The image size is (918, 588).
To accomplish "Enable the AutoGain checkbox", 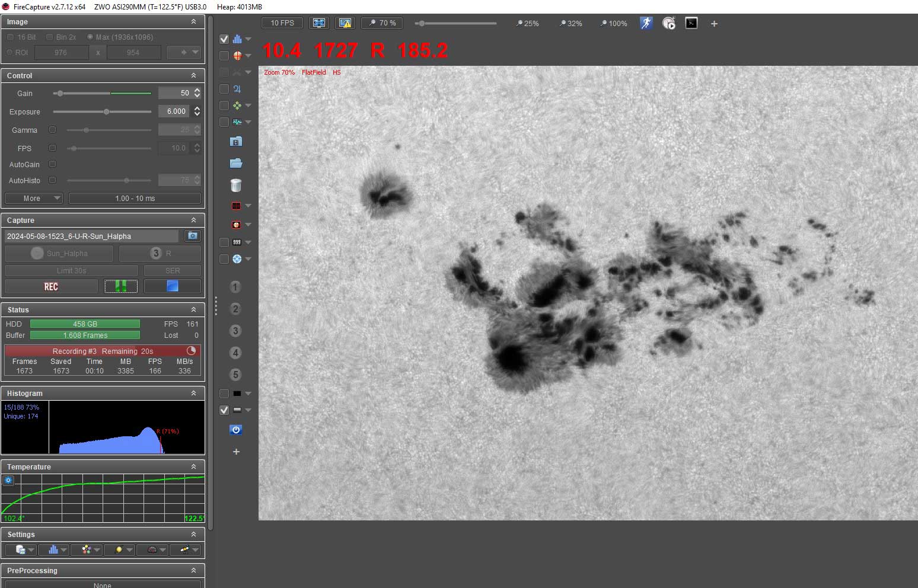I will pos(52,164).
